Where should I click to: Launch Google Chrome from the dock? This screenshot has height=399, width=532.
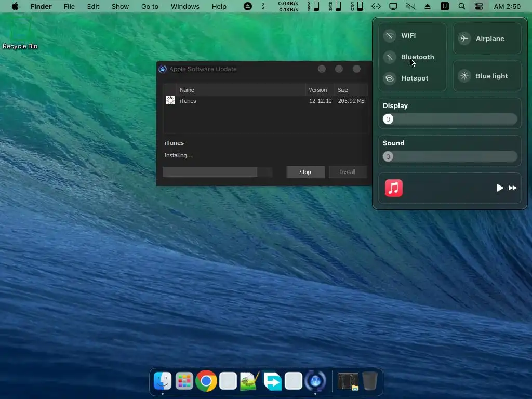(206, 381)
